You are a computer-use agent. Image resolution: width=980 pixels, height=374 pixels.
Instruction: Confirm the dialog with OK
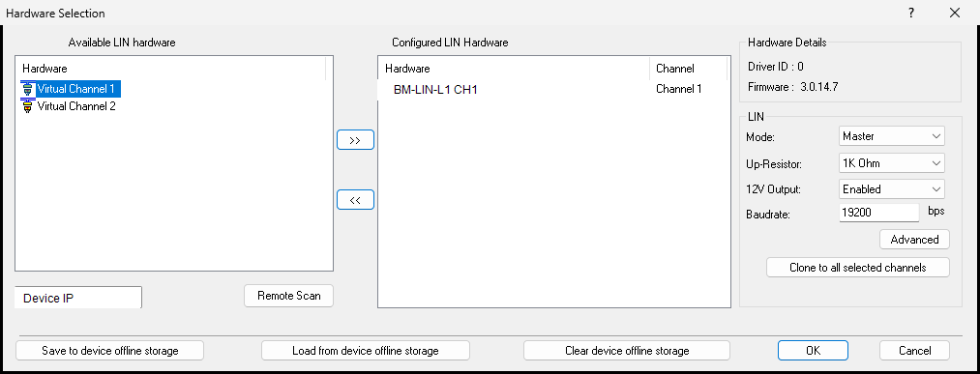[813, 350]
